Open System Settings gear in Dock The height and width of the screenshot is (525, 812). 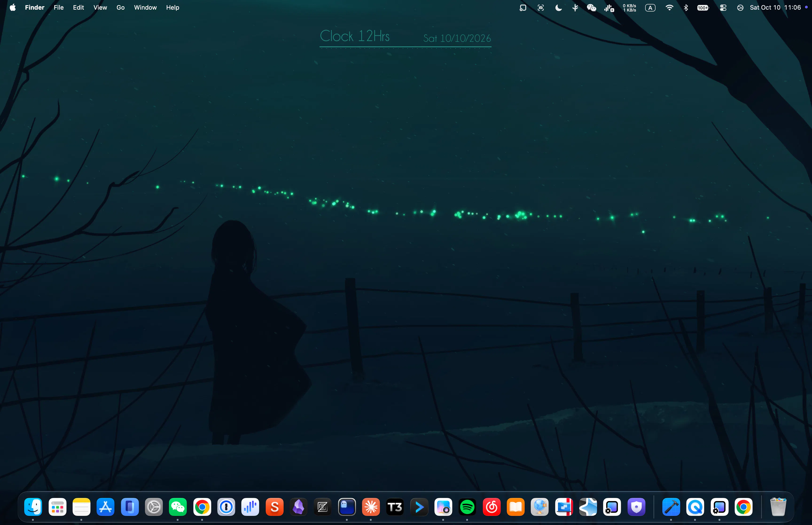coord(154,507)
